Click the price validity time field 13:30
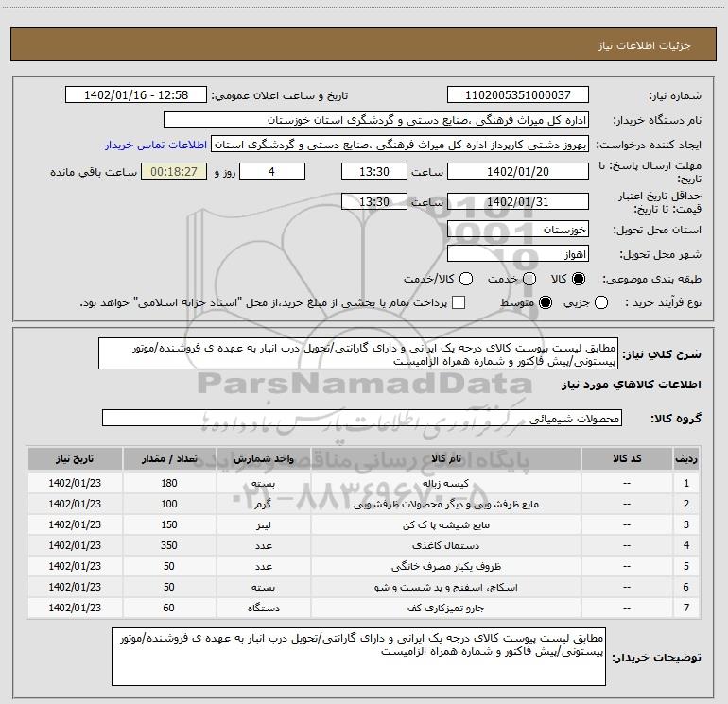Viewport: 728px width, 704px height. (374, 201)
